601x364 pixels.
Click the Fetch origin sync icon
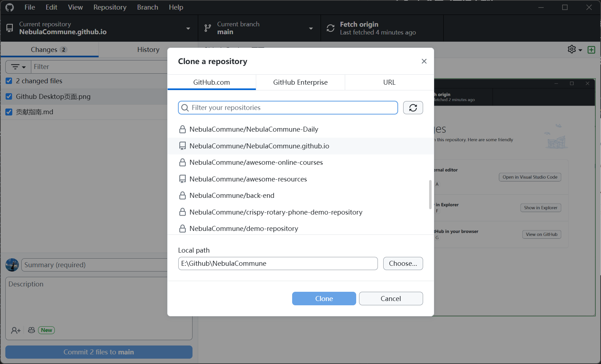[331, 28]
